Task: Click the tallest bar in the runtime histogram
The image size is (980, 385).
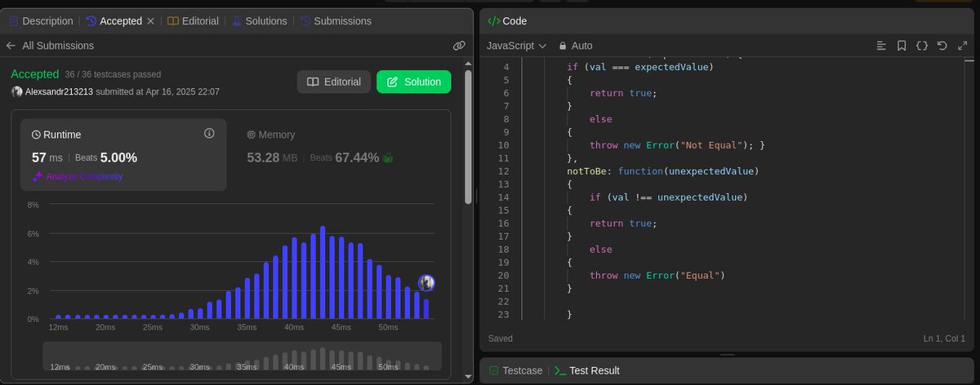Action: point(323,272)
